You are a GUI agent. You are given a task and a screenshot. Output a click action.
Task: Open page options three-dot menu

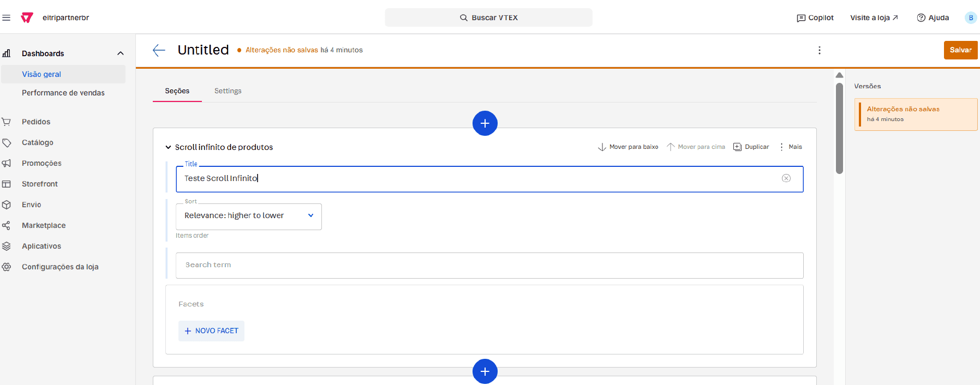(819, 50)
